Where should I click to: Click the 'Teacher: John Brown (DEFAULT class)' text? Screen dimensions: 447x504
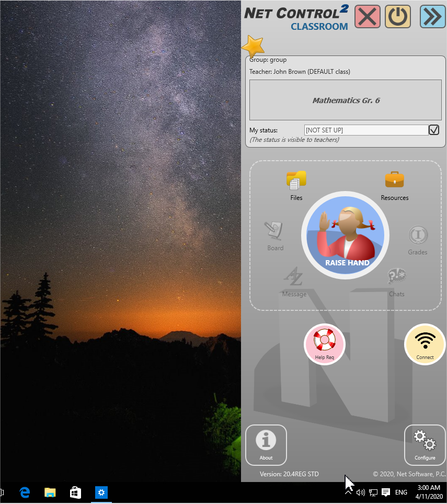tap(300, 72)
